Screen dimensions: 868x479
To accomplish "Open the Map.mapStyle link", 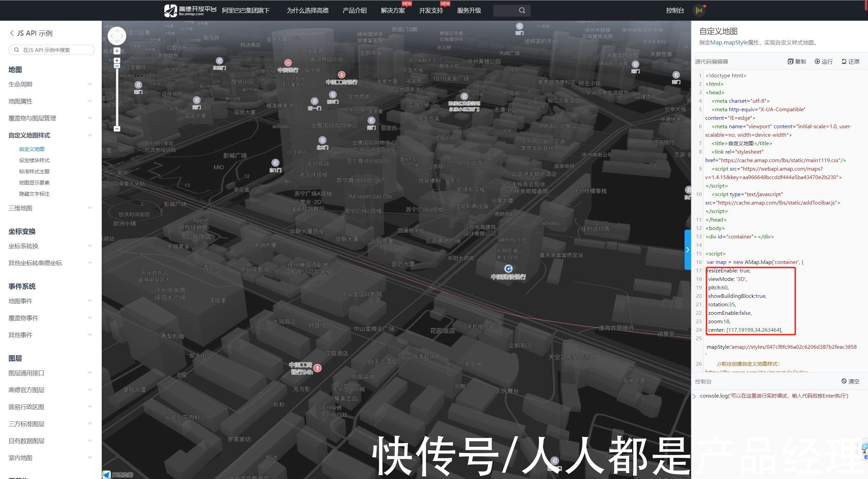I will tap(729, 42).
